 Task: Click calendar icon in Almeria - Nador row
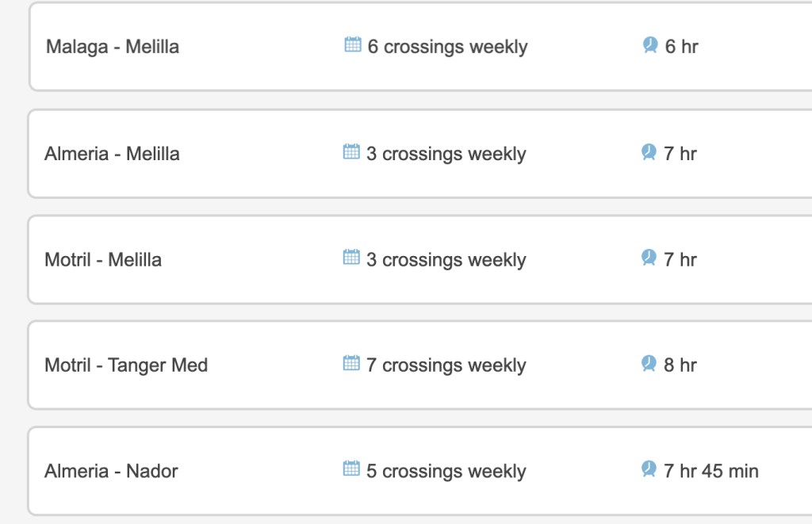pyautogui.click(x=351, y=469)
